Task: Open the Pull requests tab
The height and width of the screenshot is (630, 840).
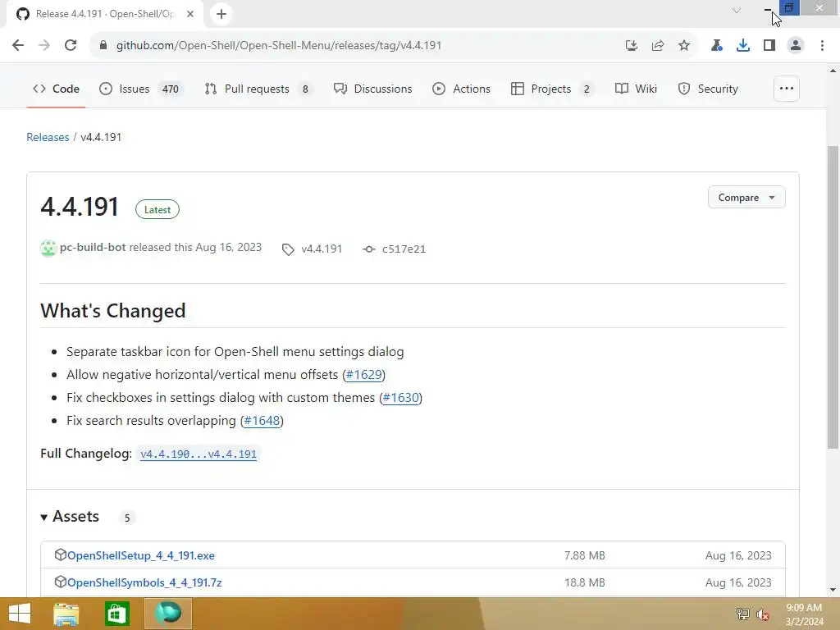Action: click(x=258, y=89)
